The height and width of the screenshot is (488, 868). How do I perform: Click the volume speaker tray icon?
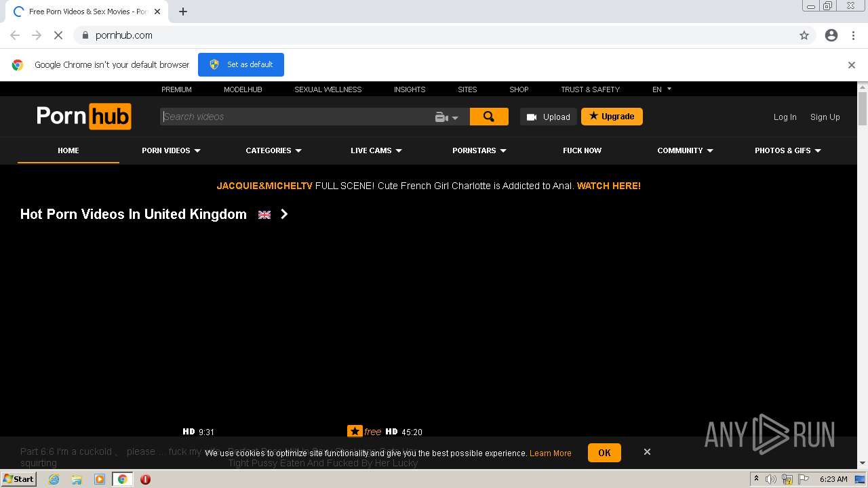click(x=771, y=479)
